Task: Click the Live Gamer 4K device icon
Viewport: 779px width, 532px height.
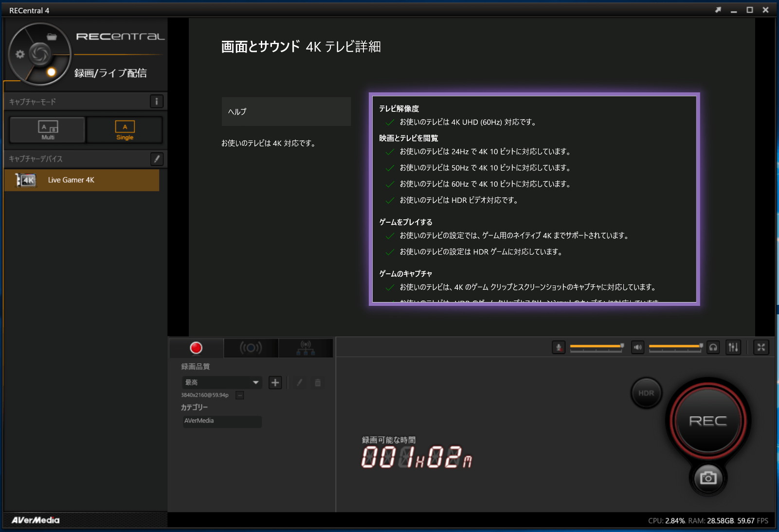Action: click(x=26, y=180)
